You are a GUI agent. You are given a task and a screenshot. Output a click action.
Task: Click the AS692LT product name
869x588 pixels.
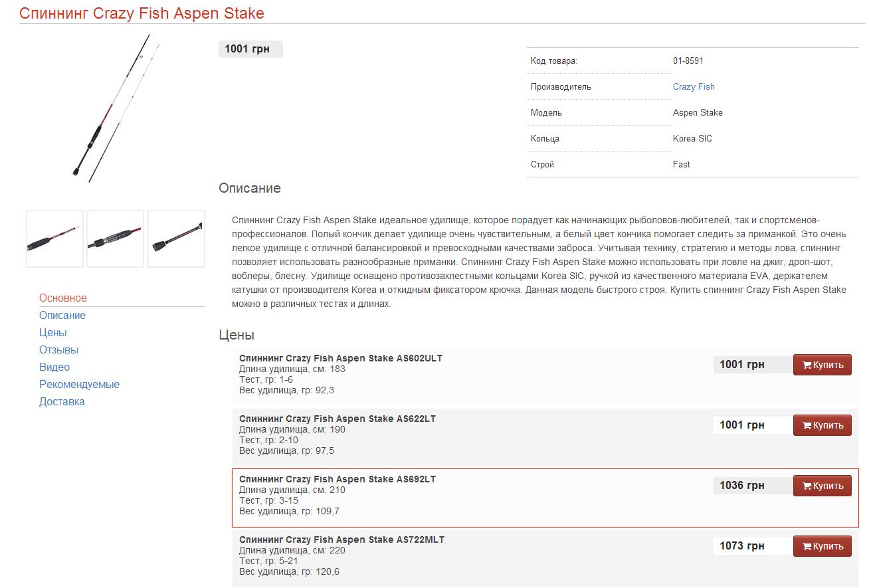[338, 479]
